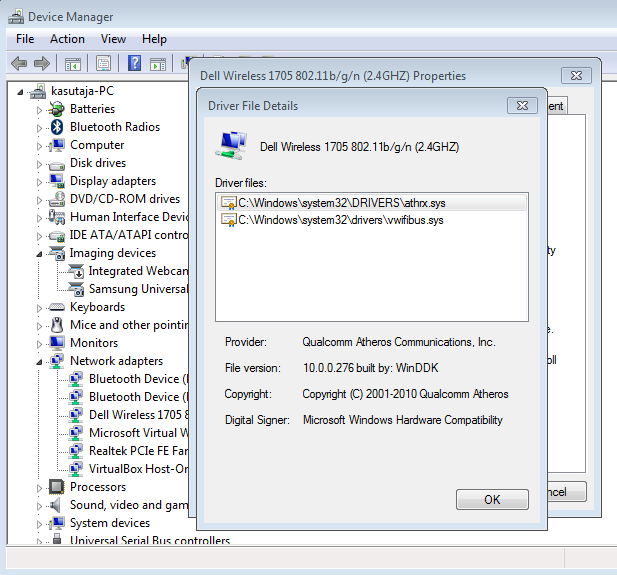Open the Help menu
The width and height of the screenshot is (617, 575).
coord(154,39)
